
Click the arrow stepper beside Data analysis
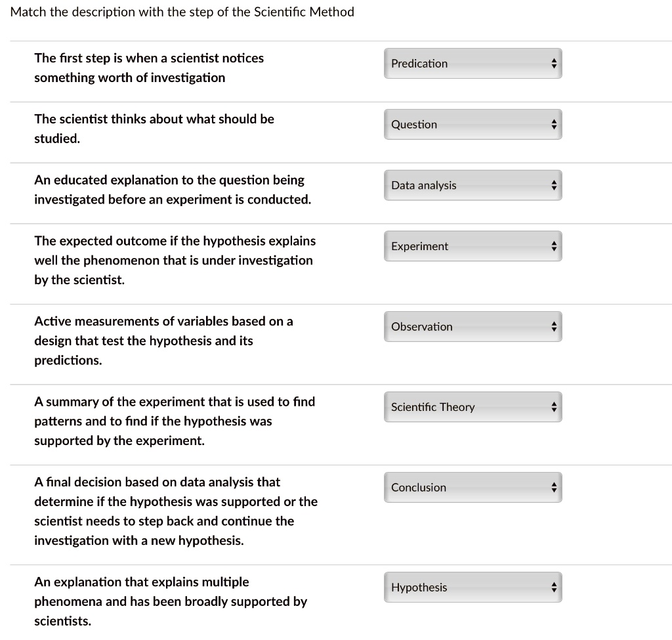[555, 185]
